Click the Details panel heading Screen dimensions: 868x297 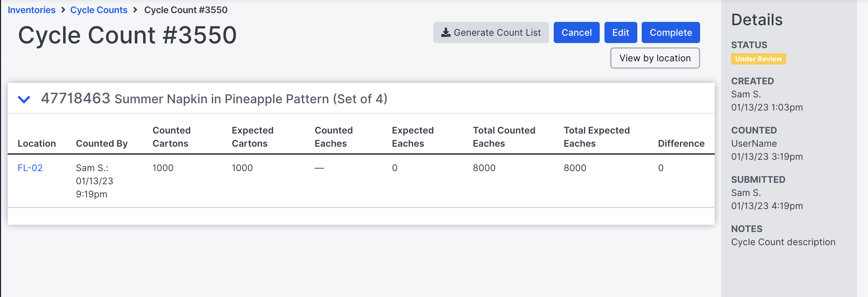pyautogui.click(x=757, y=20)
